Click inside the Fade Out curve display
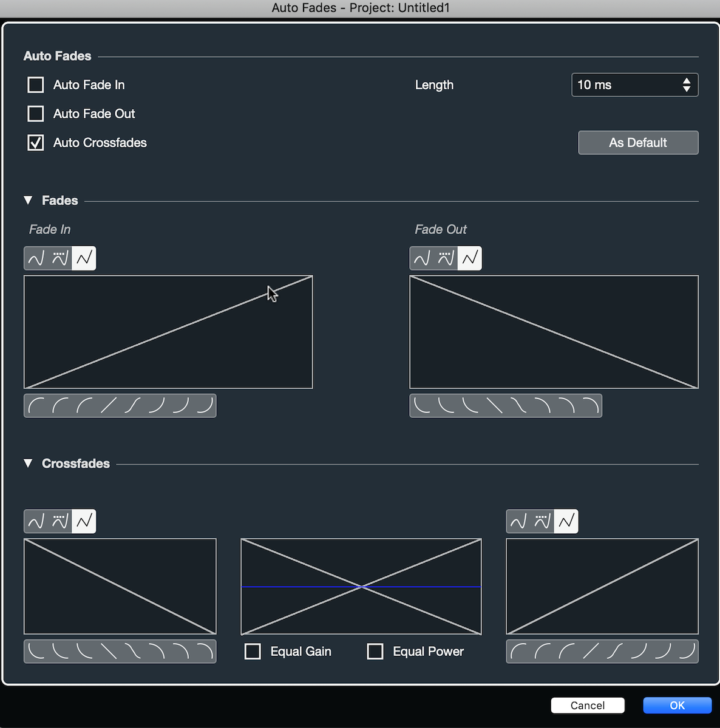The width and height of the screenshot is (720, 728). tap(554, 332)
